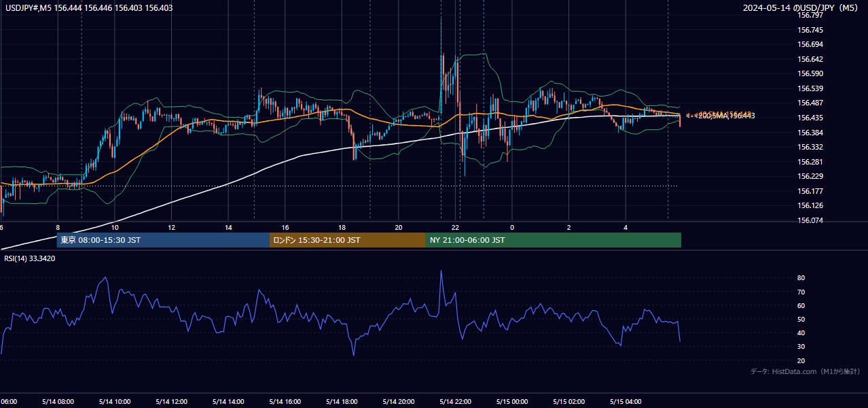Click the 5/14 22:00 date axis label
The height and width of the screenshot is (408, 868).
coord(456,401)
